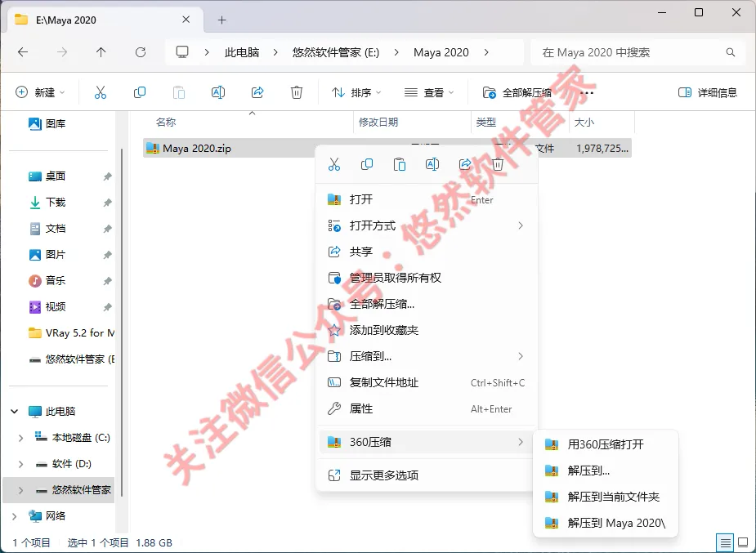Open the 新建 dropdown
Image resolution: width=756 pixels, height=553 pixels.
[41, 92]
